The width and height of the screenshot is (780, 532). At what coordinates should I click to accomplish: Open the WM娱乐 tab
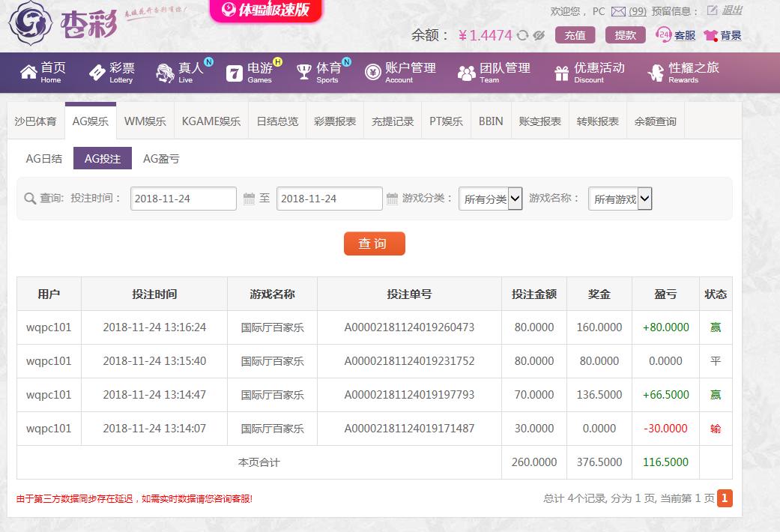click(x=145, y=121)
